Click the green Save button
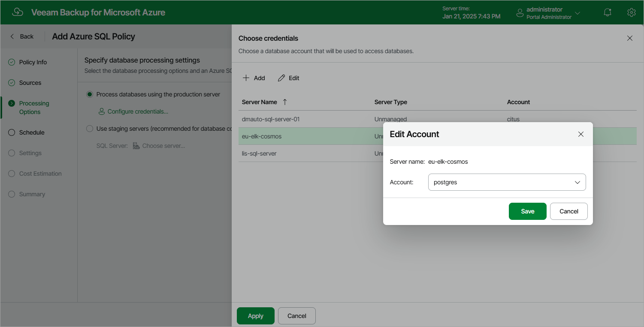The width and height of the screenshot is (644, 327). click(x=527, y=211)
